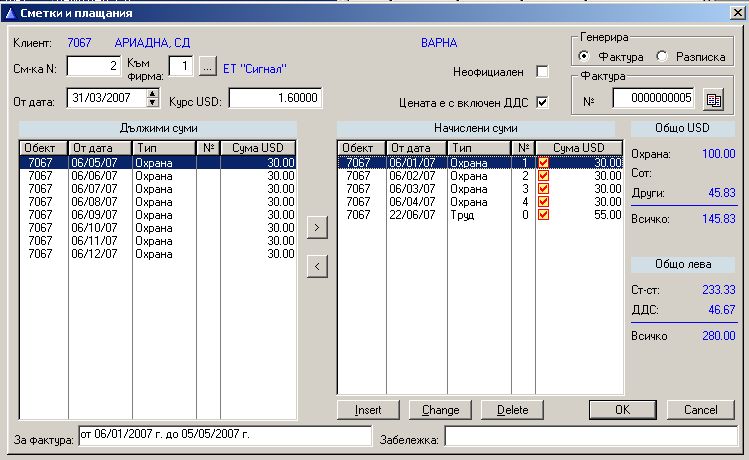The image size is (749, 460).
Task: Click client name АРИАДНА, СД
Action: [x=152, y=43]
